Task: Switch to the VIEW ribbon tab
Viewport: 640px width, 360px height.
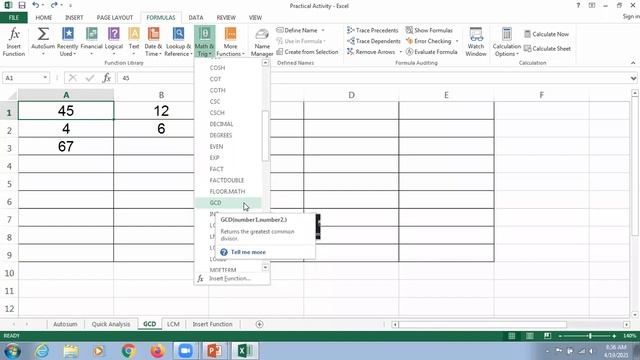Action: pyautogui.click(x=255, y=18)
